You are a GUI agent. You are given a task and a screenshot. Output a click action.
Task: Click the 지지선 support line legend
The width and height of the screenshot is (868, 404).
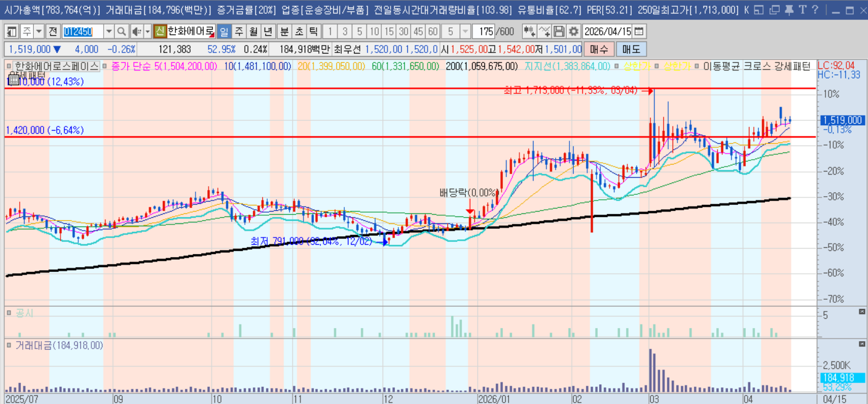[568, 66]
